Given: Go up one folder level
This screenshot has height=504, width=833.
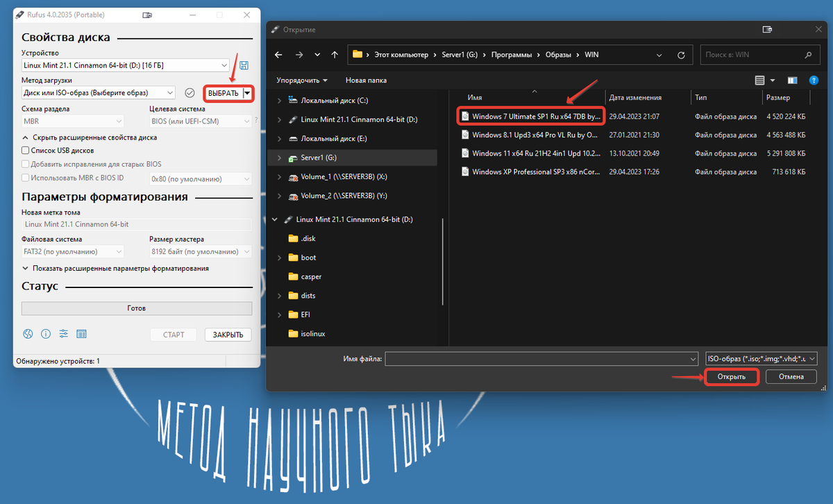Looking at the screenshot, I should [x=335, y=54].
